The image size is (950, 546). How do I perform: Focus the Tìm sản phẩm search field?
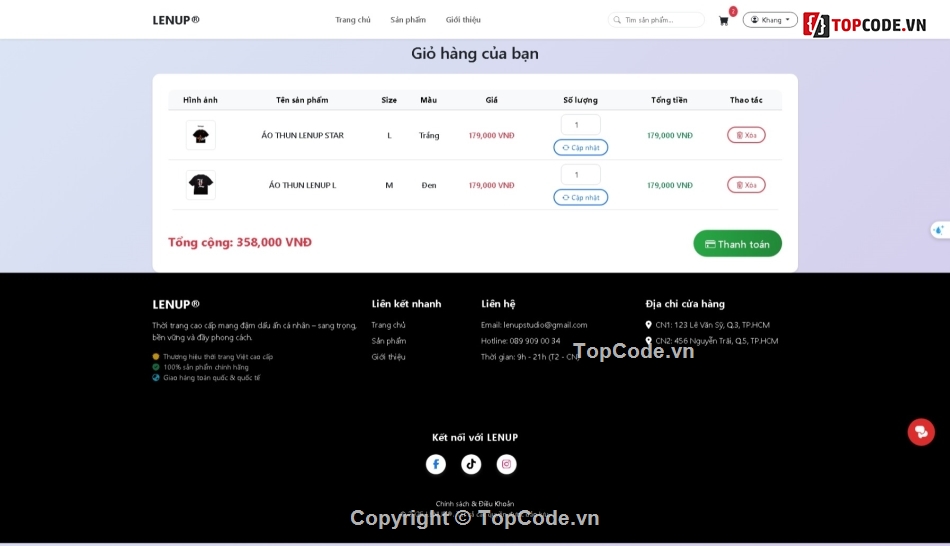coord(656,20)
